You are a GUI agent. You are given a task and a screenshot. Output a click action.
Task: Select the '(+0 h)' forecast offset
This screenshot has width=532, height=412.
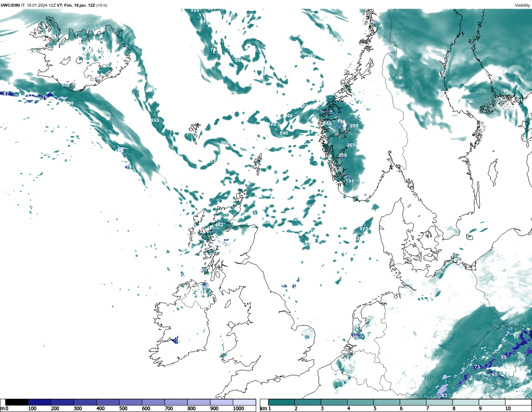coord(102,5)
